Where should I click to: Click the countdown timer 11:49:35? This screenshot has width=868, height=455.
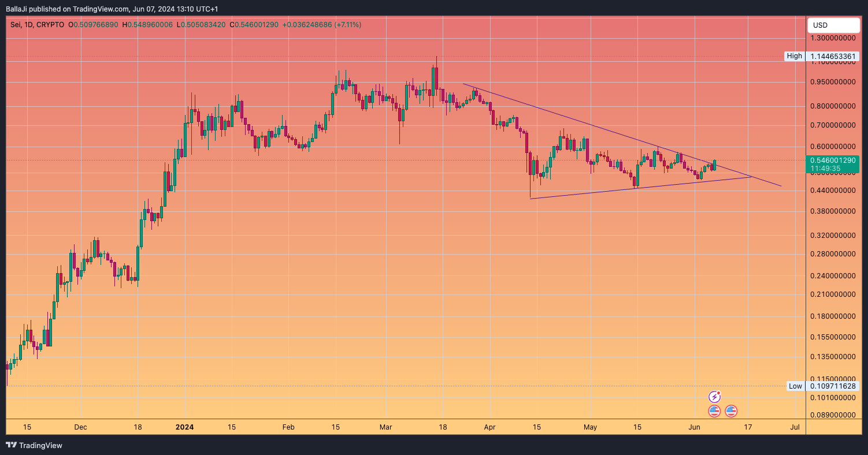[x=825, y=169]
